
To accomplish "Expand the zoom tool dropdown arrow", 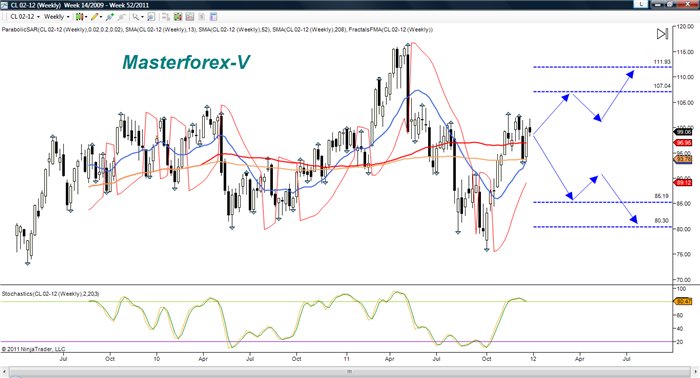I will [x=142, y=17].
